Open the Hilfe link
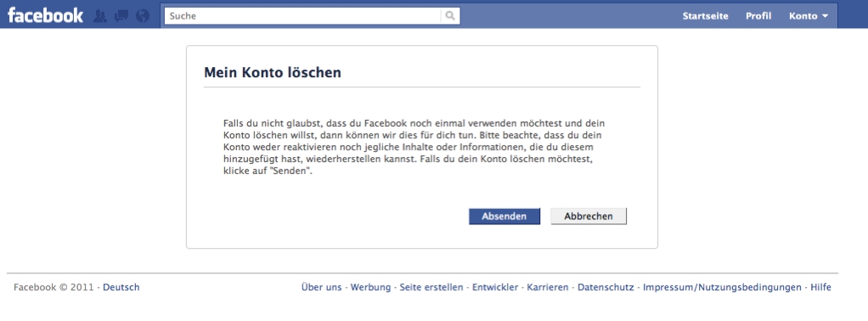868x321 pixels. 821,287
